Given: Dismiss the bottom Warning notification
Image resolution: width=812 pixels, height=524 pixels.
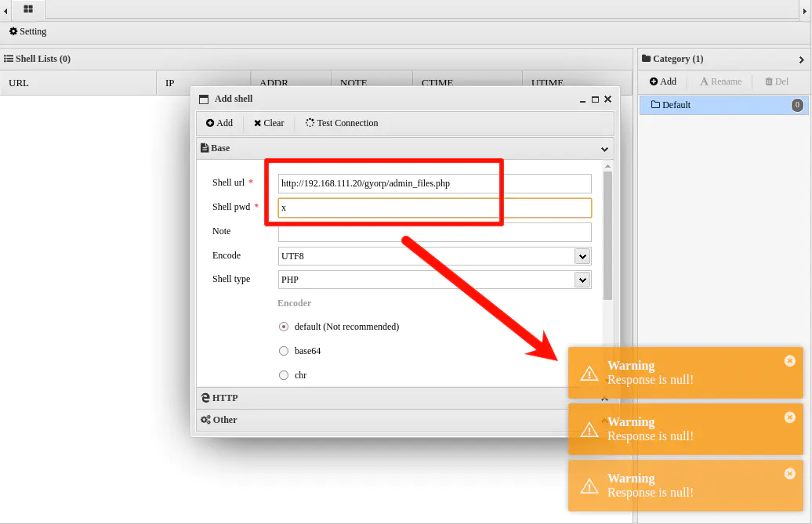Looking at the screenshot, I should tap(789, 474).
